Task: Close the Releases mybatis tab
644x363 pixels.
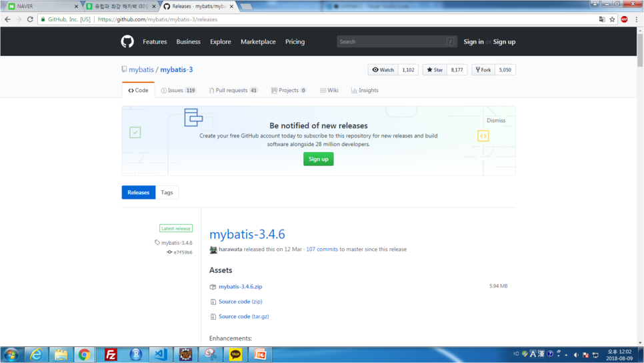Action: pyautogui.click(x=231, y=6)
